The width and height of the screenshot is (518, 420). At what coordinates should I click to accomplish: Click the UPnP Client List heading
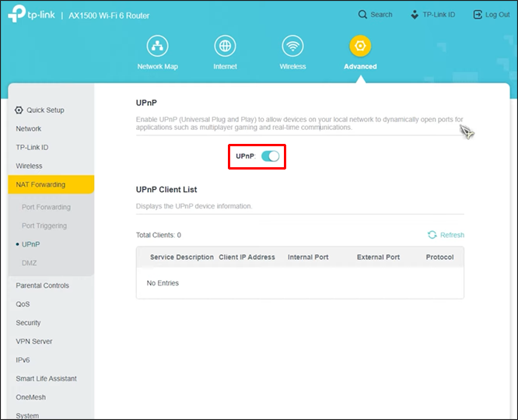pos(166,190)
